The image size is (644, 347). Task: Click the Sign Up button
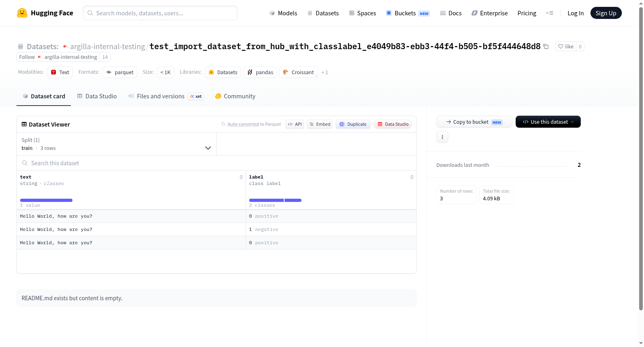point(606,13)
